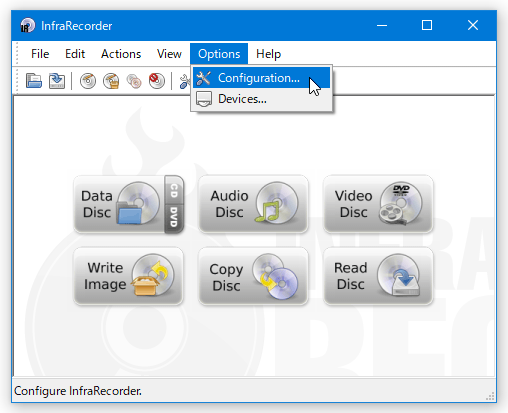Maximize the InfraRecorder window

(427, 25)
